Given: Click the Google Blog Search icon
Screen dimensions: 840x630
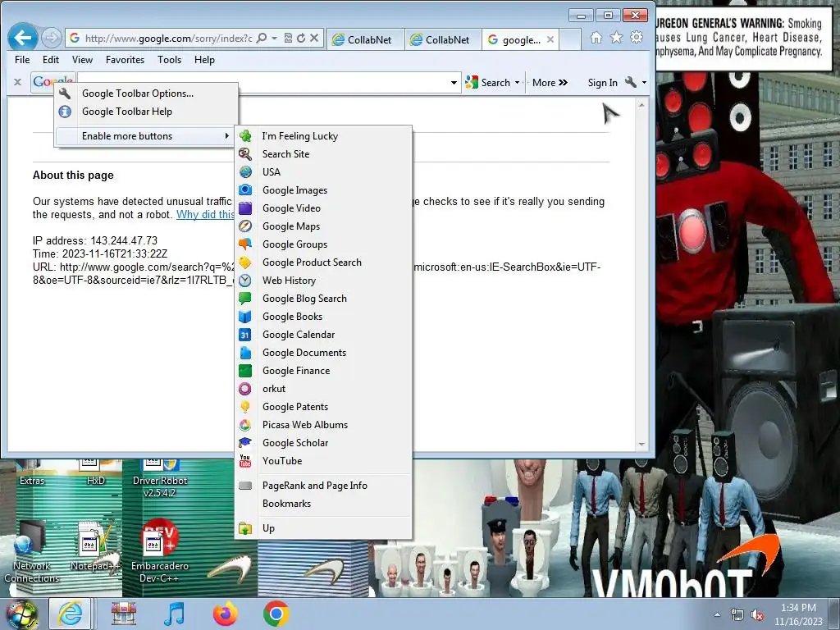Looking at the screenshot, I should tap(245, 299).
